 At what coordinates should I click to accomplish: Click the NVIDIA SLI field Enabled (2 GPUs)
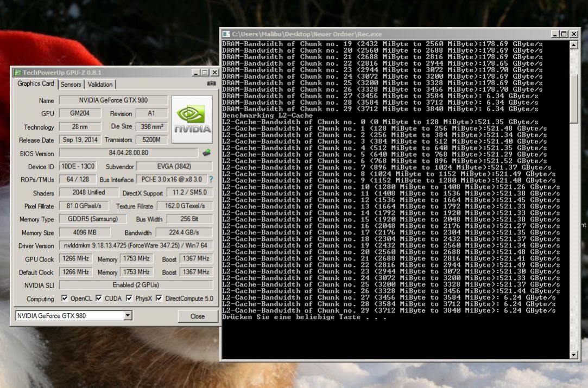(x=136, y=285)
